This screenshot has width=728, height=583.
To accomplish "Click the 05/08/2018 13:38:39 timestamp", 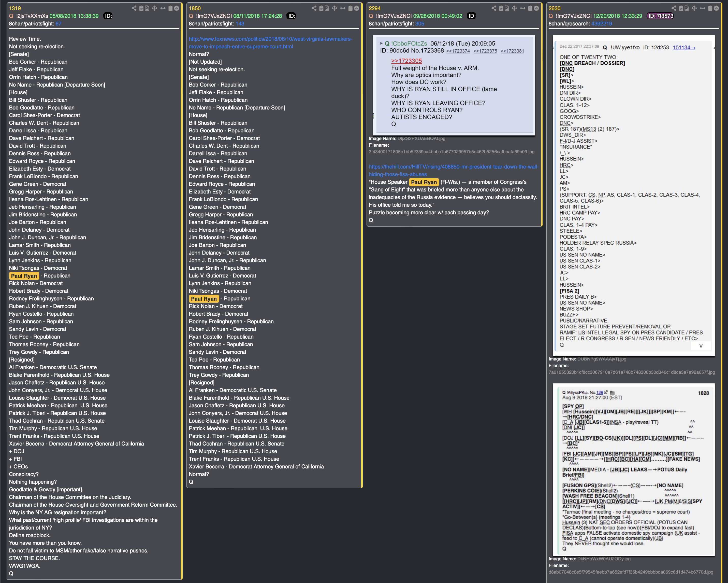I will point(74,16).
